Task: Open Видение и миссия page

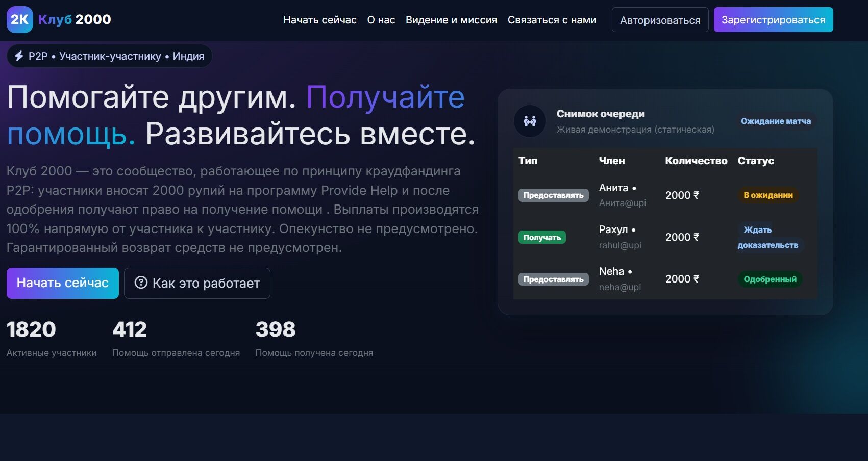Action: [451, 20]
